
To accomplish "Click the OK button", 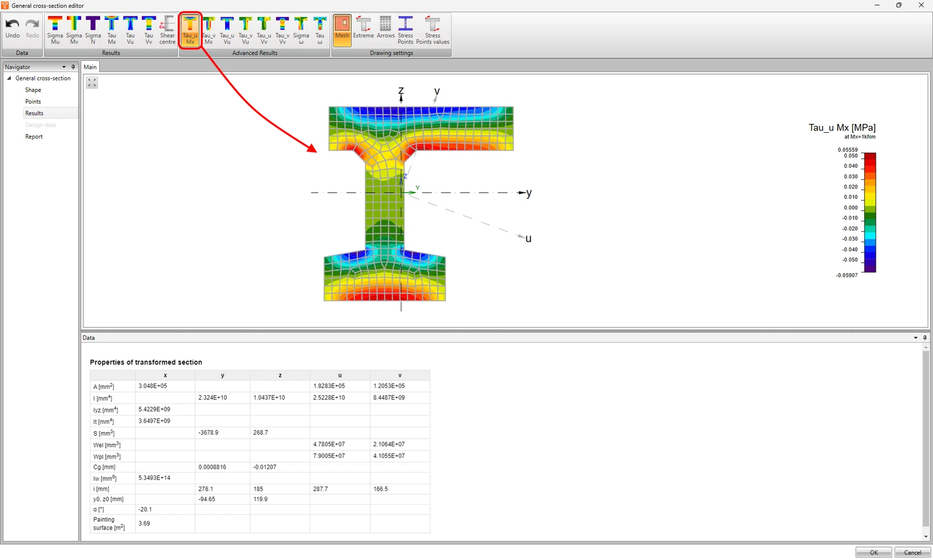I will pos(874,552).
